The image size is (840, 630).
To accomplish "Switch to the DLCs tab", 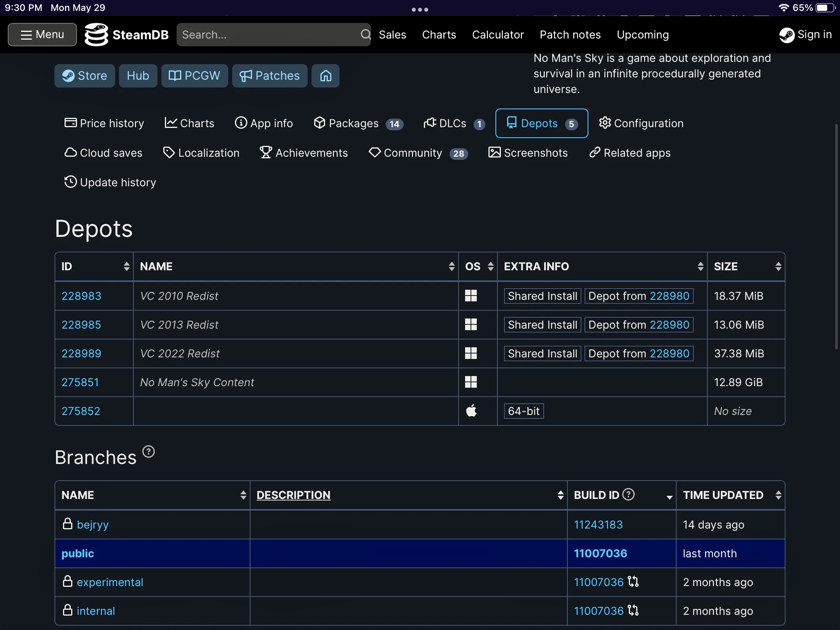I will pyautogui.click(x=454, y=123).
